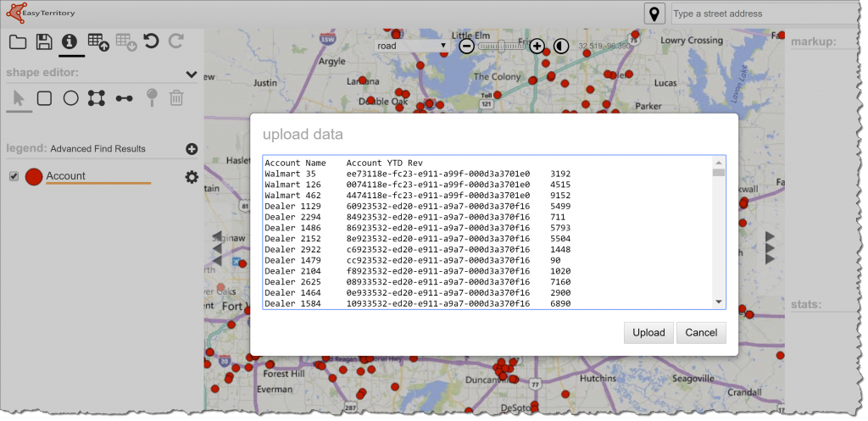Viewport: 868px width, 421px height.
Task: Toggle the map contrast icon
Action: [561, 46]
